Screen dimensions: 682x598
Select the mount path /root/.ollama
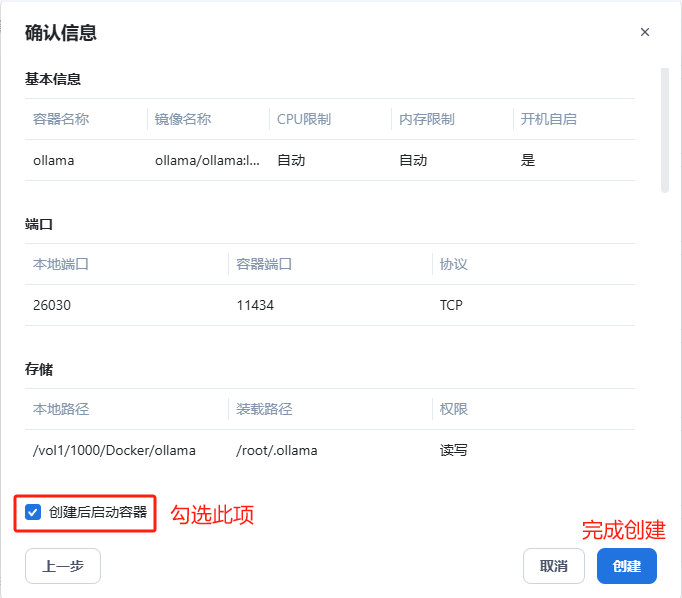point(277,450)
